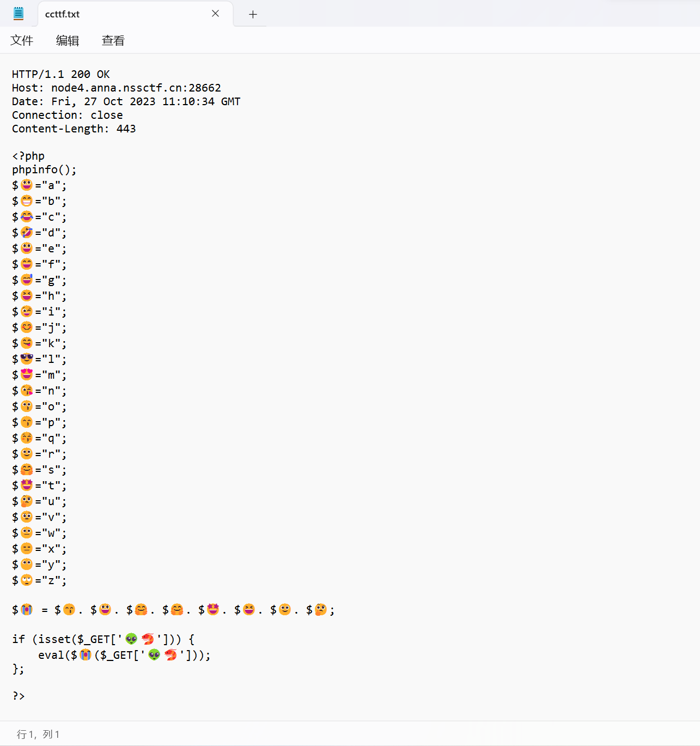Click the crying emoji variable before equals
Viewport: 700px width, 746px height.
27,609
